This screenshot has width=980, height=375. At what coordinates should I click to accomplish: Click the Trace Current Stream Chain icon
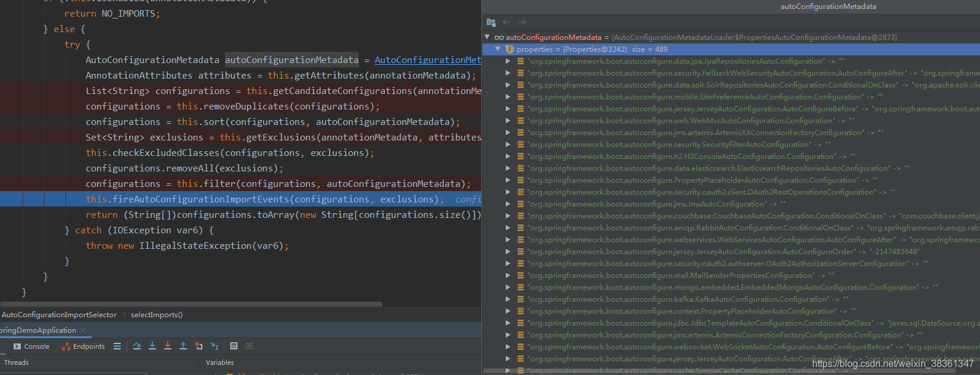pyautogui.click(x=249, y=346)
